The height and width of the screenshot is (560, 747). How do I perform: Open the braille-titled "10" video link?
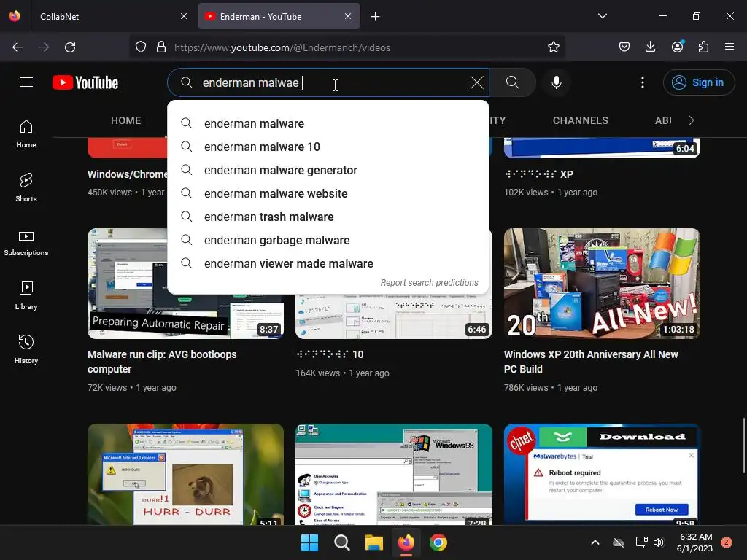tap(330, 354)
